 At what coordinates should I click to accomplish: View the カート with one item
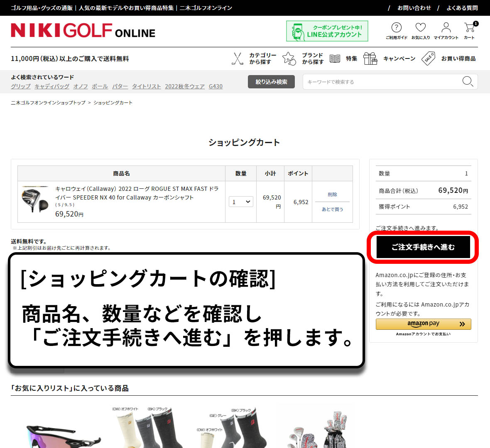(x=469, y=28)
